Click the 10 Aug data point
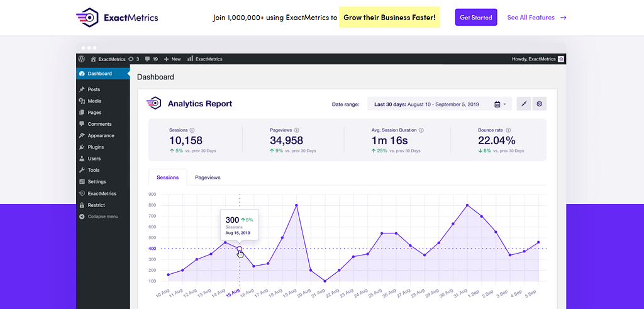 tap(169, 274)
